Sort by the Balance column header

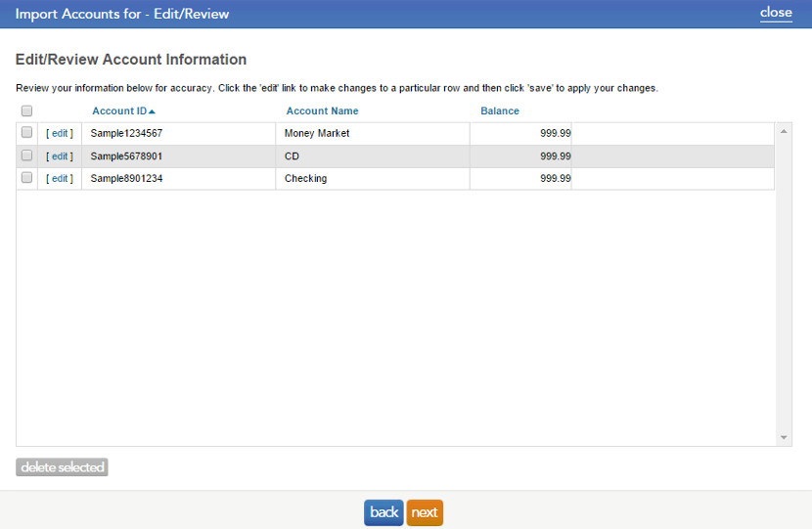(500, 110)
